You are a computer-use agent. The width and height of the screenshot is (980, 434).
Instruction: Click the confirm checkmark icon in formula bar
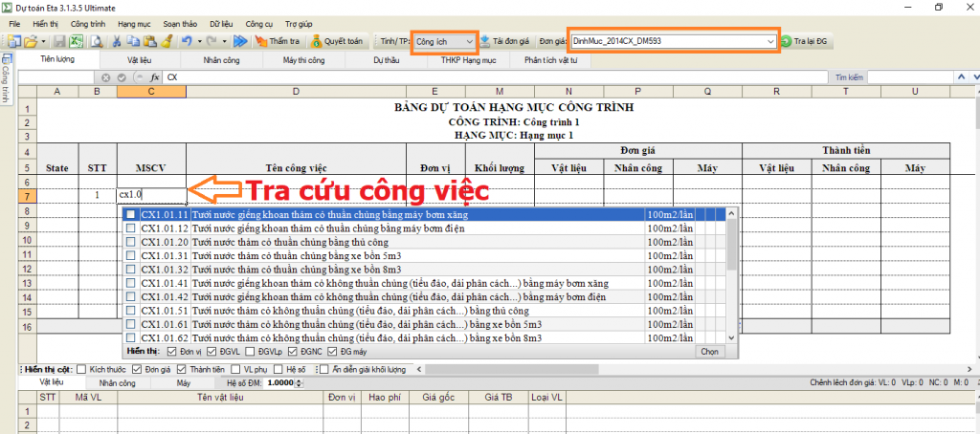122,77
